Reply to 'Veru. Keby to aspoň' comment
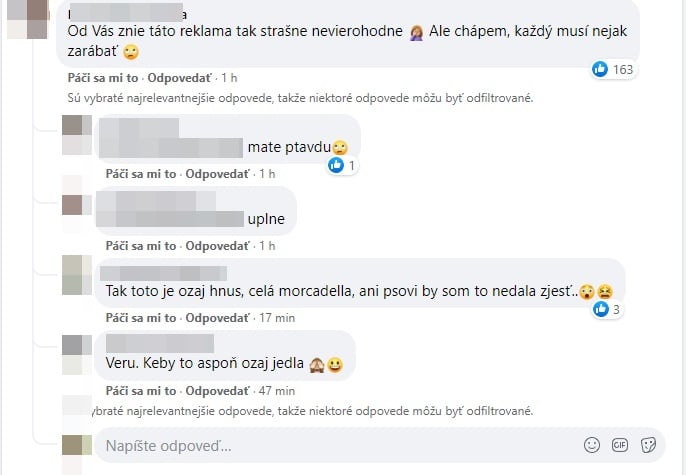Image resolution: width=686 pixels, height=475 pixels. pyautogui.click(x=217, y=391)
